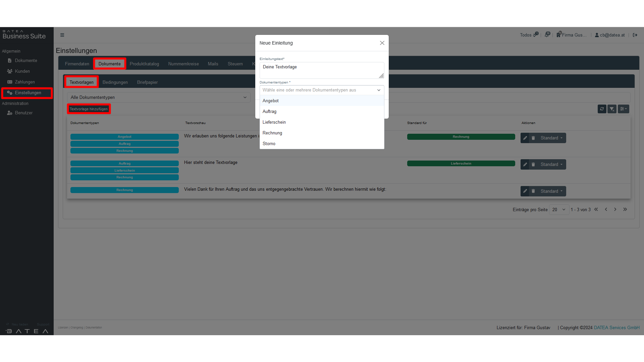The height and width of the screenshot is (362, 644).
Task: Expand Alle Dokumententypen filter dropdown
Action: pos(159,98)
